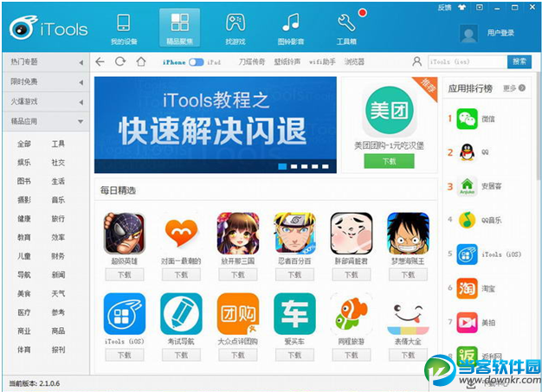Click 胖部肩脏君 app icon
Image resolution: width=542 pixels, height=392 pixels.
click(352, 234)
